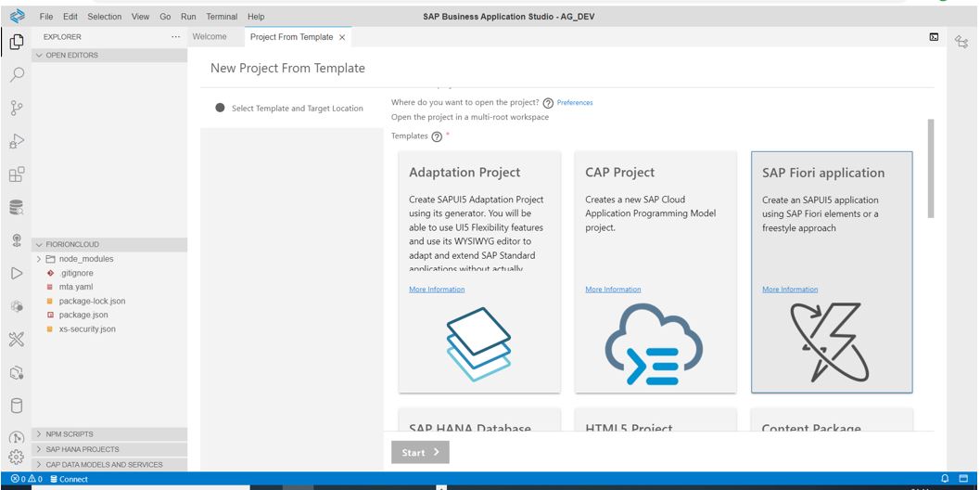
Task: Open the Run and Debug icon
Action: (x=16, y=141)
